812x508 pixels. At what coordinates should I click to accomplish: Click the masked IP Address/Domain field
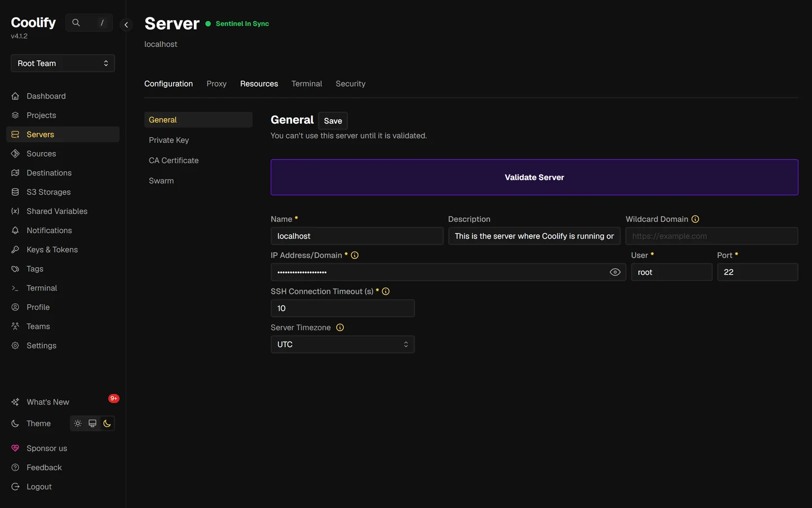[448, 272]
